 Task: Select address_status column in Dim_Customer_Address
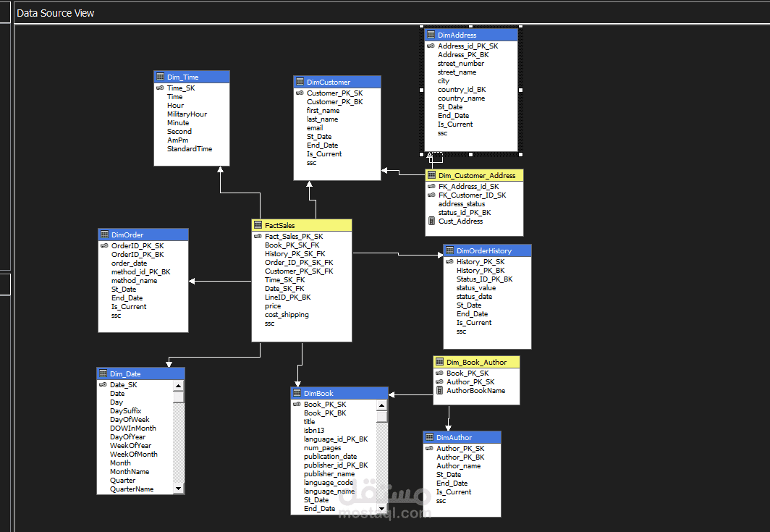pos(462,204)
